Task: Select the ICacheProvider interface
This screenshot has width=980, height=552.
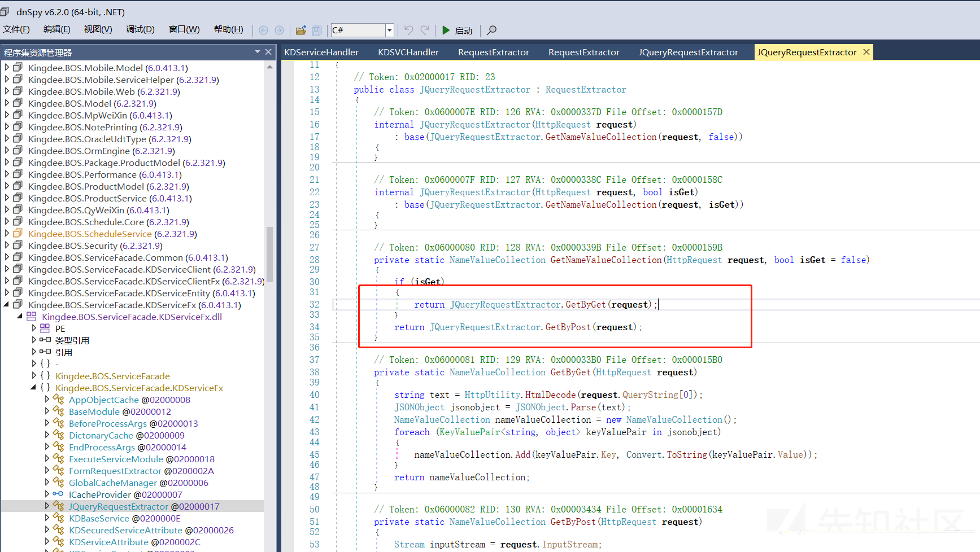Action: pos(125,494)
